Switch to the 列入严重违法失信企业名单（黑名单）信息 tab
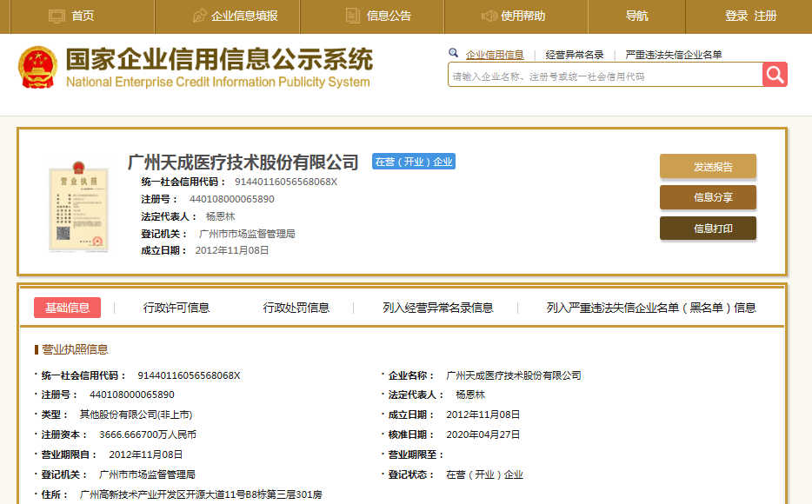Image resolution: width=812 pixels, height=504 pixels. click(x=651, y=308)
